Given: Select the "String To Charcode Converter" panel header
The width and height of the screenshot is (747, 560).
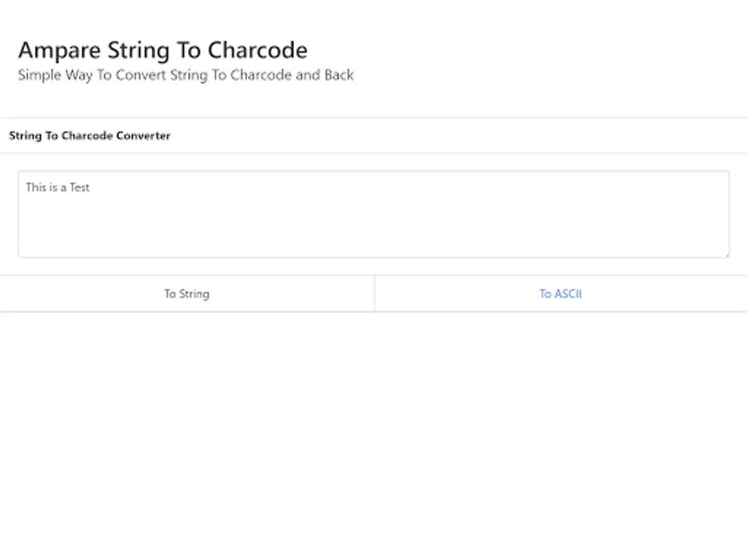Looking at the screenshot, I should point(90,136).
